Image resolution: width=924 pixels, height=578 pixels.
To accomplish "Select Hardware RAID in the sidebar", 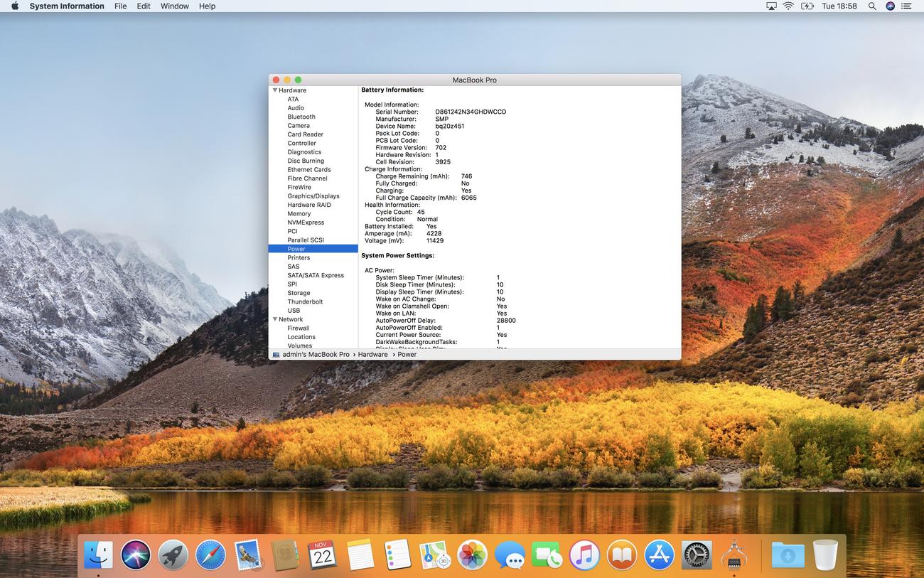I will coord(309,205).
